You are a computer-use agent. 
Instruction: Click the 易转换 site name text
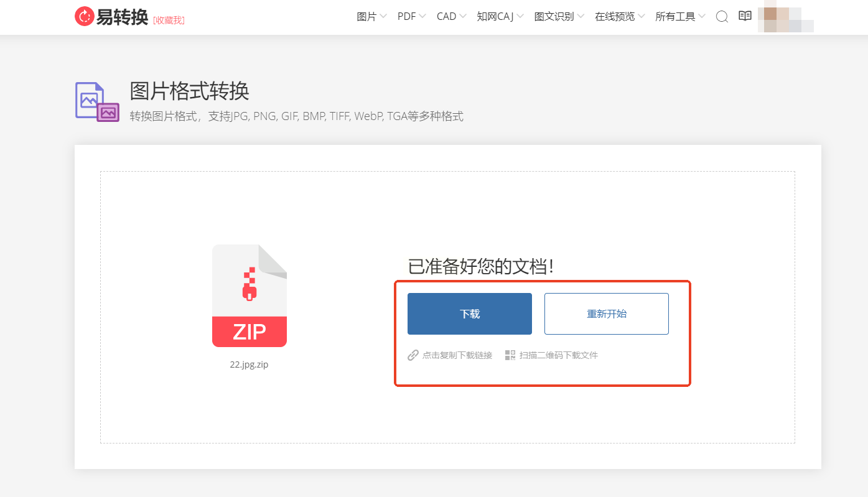[x=122, y=17]
